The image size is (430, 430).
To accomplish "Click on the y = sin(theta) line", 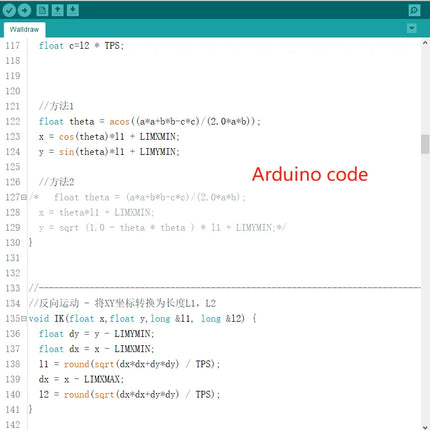I will [x=109, y=152].
